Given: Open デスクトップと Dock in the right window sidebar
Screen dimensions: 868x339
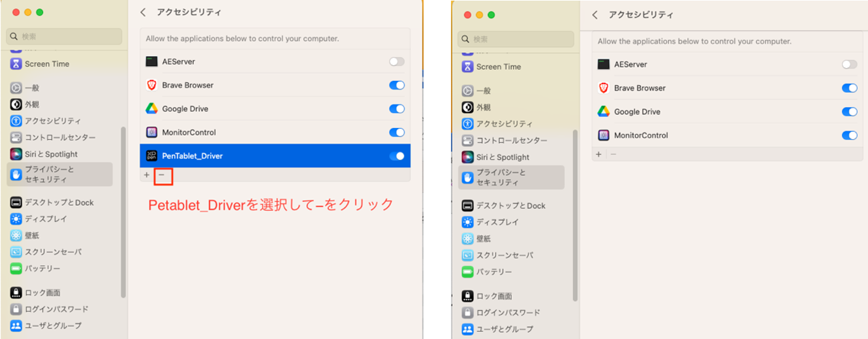Looking at the screenshot, I should coord(504,206).
